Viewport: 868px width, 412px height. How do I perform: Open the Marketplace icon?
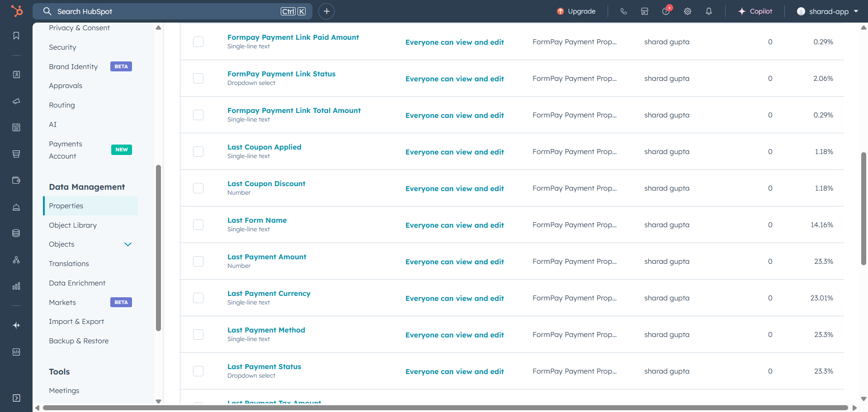645,11
